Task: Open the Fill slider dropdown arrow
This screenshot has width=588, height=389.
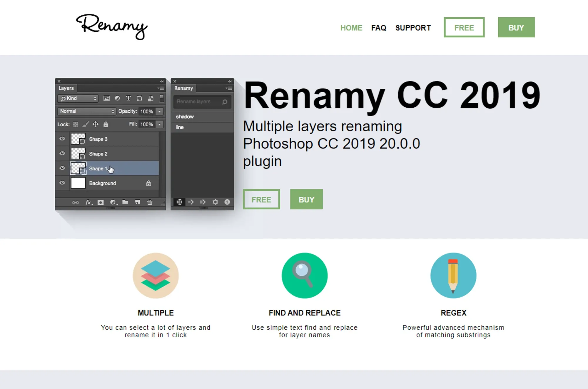Action: point(159,124)
